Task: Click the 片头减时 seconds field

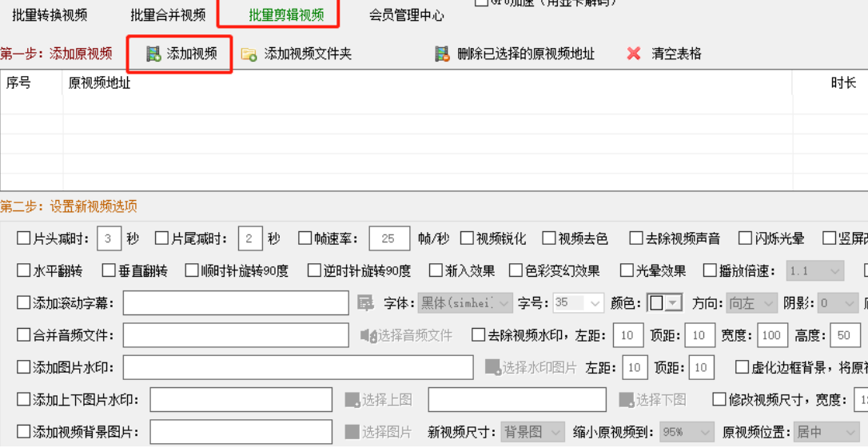Action: pos(109,238)
